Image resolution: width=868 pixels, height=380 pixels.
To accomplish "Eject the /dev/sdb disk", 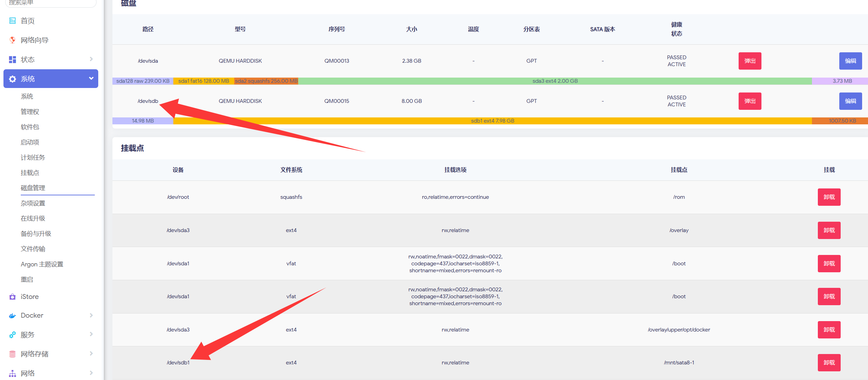I will click(750, 101).
